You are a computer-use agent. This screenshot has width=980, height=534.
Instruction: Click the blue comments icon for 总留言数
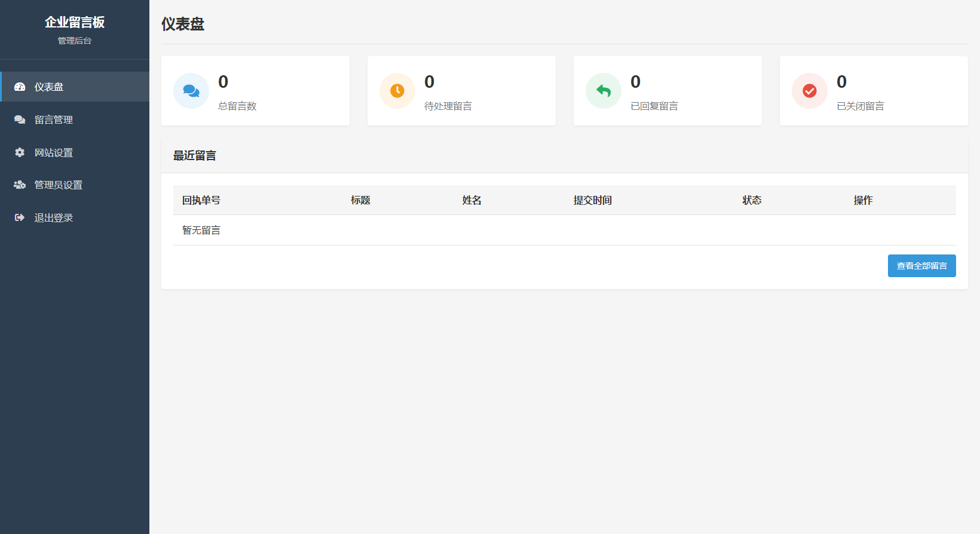191,91
